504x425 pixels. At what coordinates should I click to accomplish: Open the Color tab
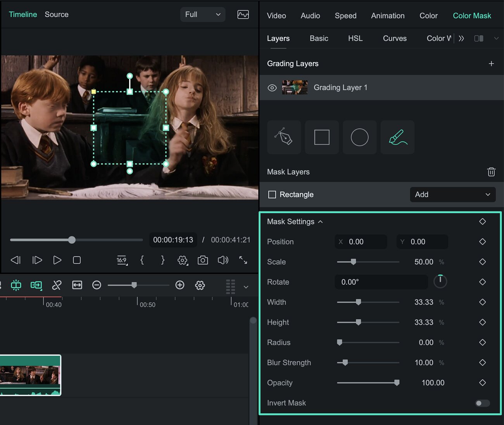pyautogui.click(x=428, y=16)
